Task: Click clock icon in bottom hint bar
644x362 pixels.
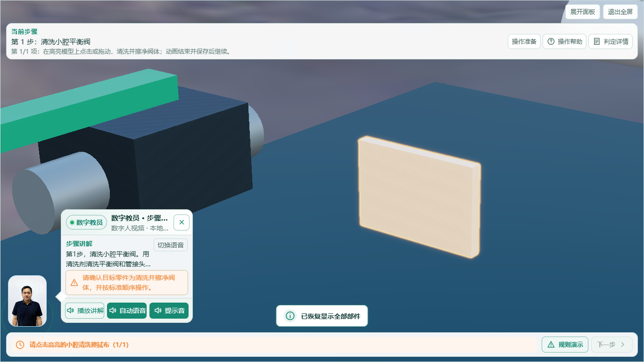Action: click(20, 345)
